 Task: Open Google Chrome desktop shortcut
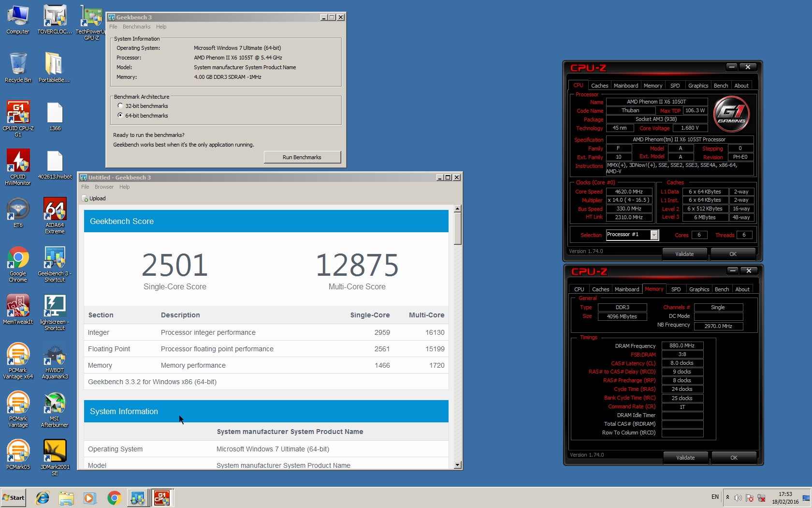pos(18,264)
